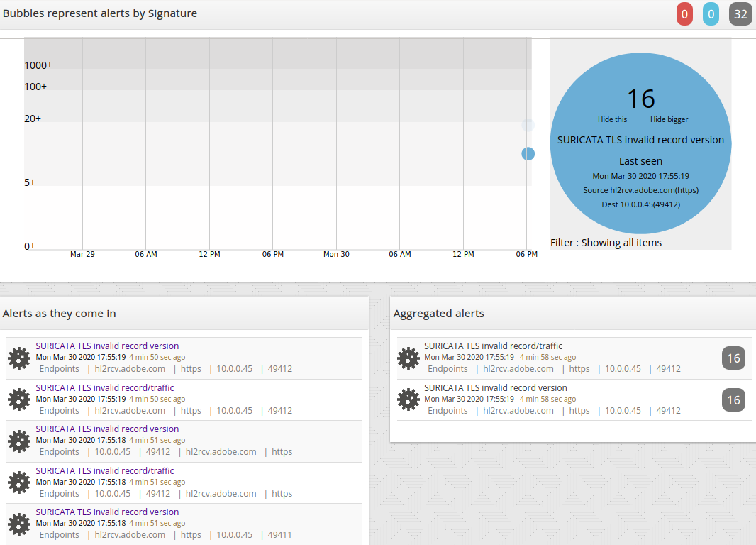Viewport: 756px width, 545px height.
Task: Click 'Source hl2rcv.adobe.com(https)' in the bubble
Action: 641,190
